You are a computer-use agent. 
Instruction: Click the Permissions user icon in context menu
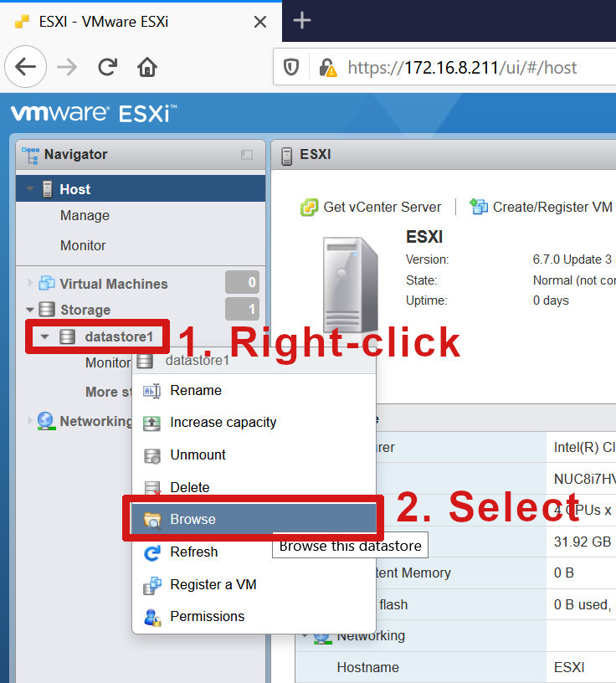[152, 617]
